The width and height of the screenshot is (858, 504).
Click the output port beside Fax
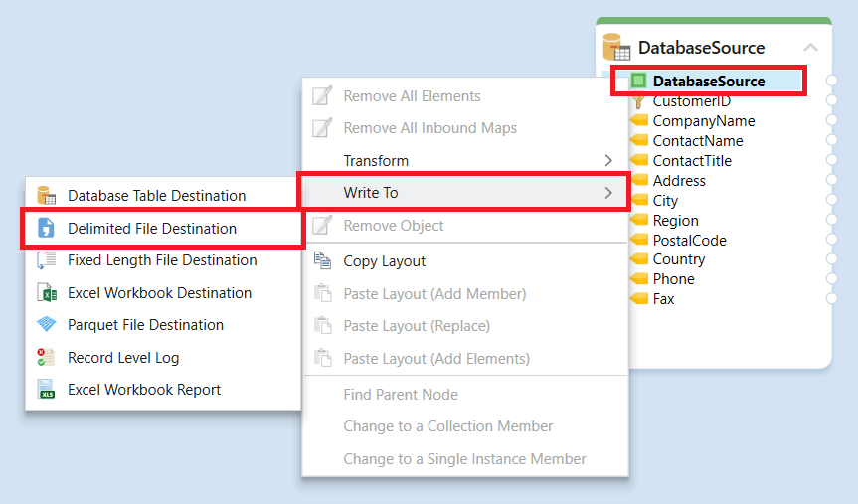tap(832, 299)
